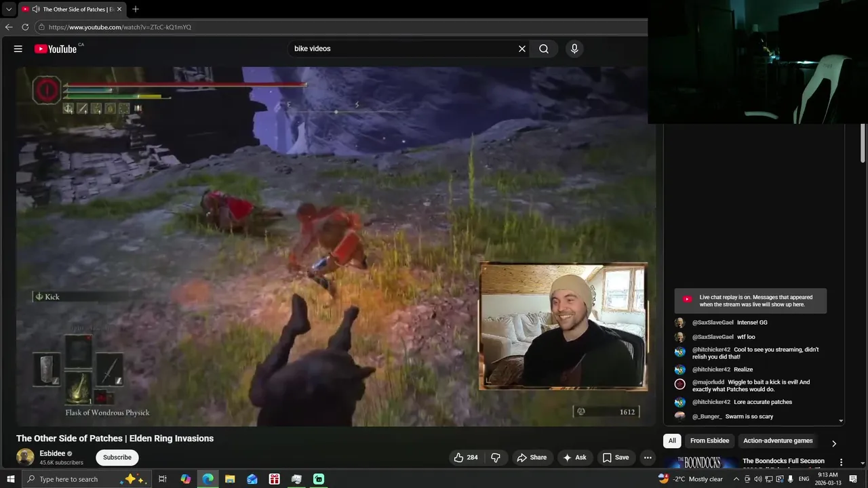Clear the search box with the X icon

click(522, 49)
